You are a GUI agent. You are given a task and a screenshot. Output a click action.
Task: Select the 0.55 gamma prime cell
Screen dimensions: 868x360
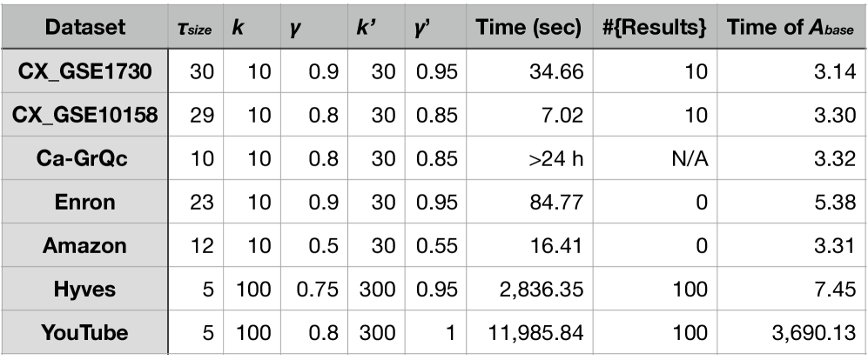pos(435,245)
